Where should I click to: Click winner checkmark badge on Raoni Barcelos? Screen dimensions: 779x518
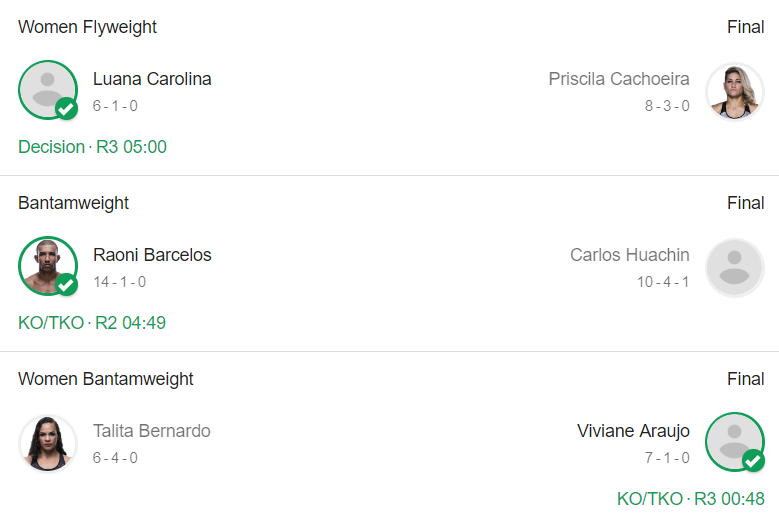(67, 285)
